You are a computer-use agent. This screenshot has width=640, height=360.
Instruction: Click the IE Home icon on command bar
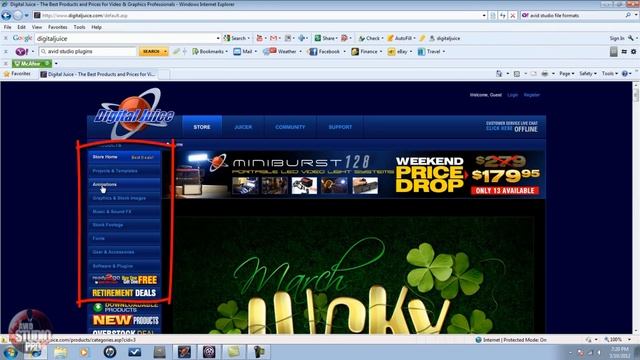click(499, 74)
